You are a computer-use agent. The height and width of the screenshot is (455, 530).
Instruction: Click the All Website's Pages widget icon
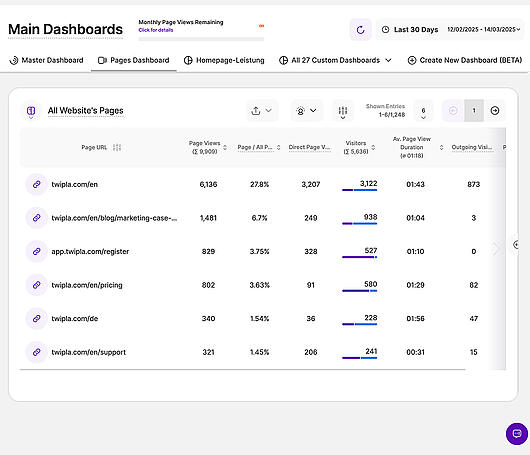click(31, 110)
